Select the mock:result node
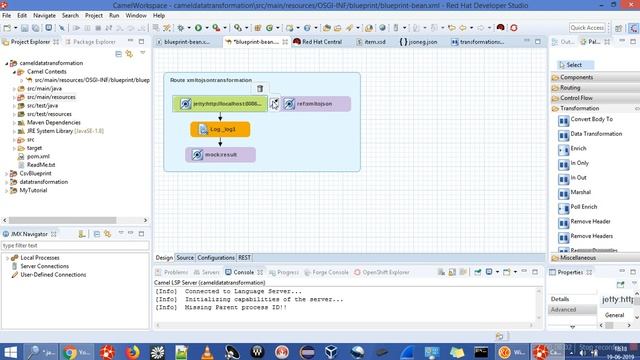This screenshot has width=640, height=360. click(220, 155)
